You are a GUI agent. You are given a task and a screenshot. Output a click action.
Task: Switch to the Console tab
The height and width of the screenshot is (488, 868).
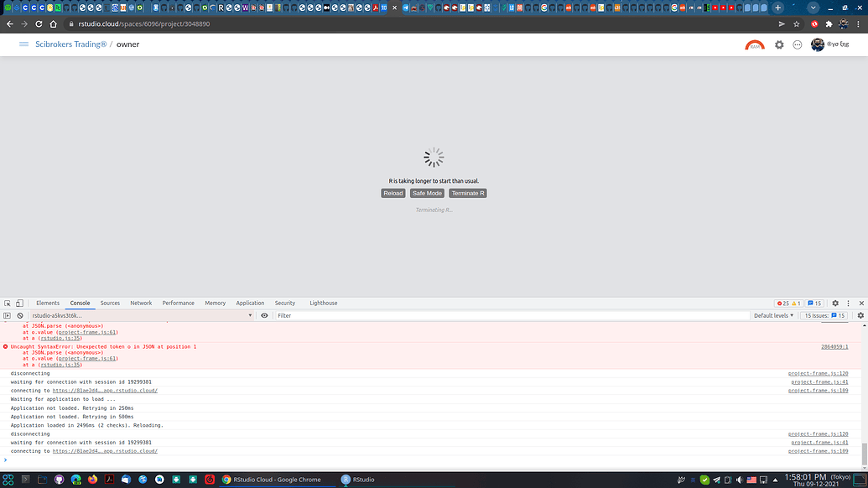point(80,304)
